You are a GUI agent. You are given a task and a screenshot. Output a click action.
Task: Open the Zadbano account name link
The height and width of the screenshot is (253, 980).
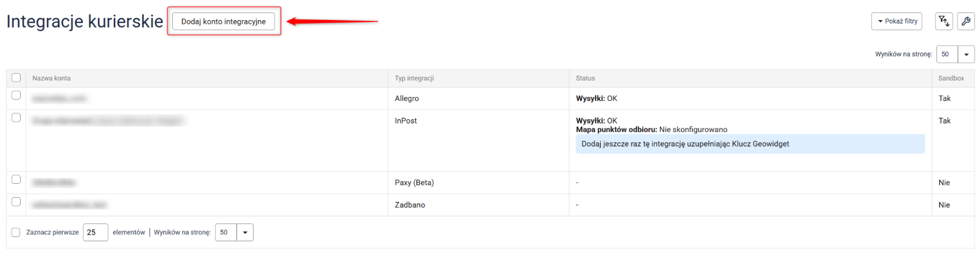[69, 205]
